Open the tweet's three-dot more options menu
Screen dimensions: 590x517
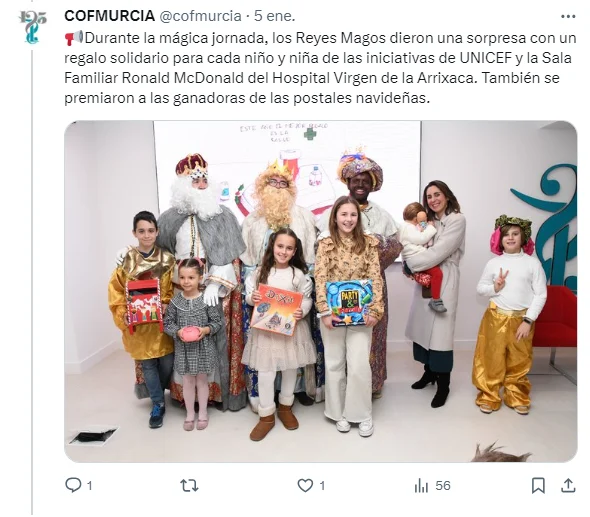[x=568, y=17]
